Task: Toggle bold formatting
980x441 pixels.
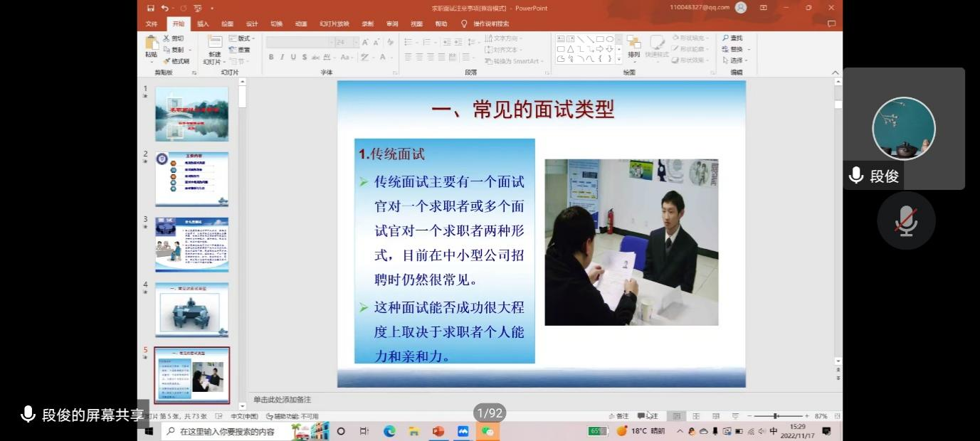Action: [272, 56]
